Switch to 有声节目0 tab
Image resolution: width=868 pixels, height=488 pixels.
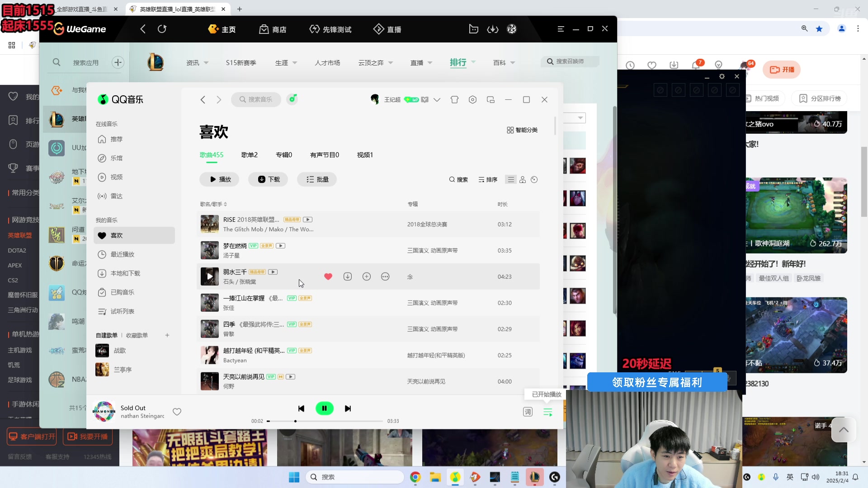point(325,155)
